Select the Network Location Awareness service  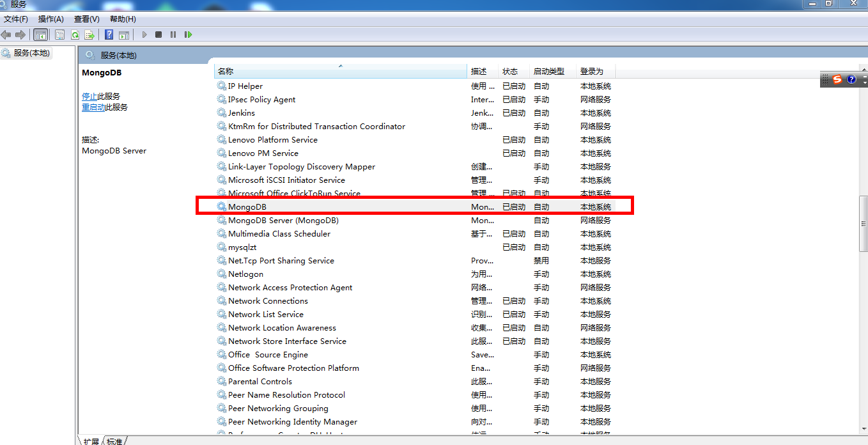(414, 327)
